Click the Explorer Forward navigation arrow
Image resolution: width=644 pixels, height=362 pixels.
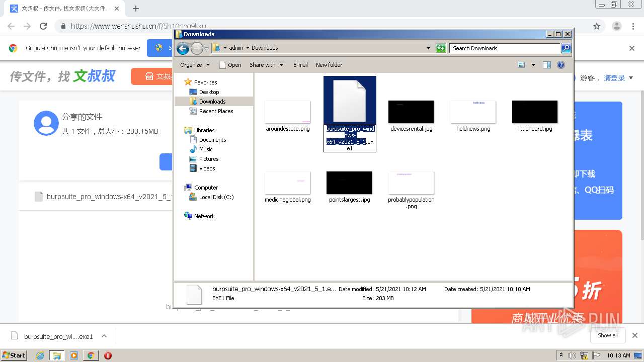click(x=197, y=48)
